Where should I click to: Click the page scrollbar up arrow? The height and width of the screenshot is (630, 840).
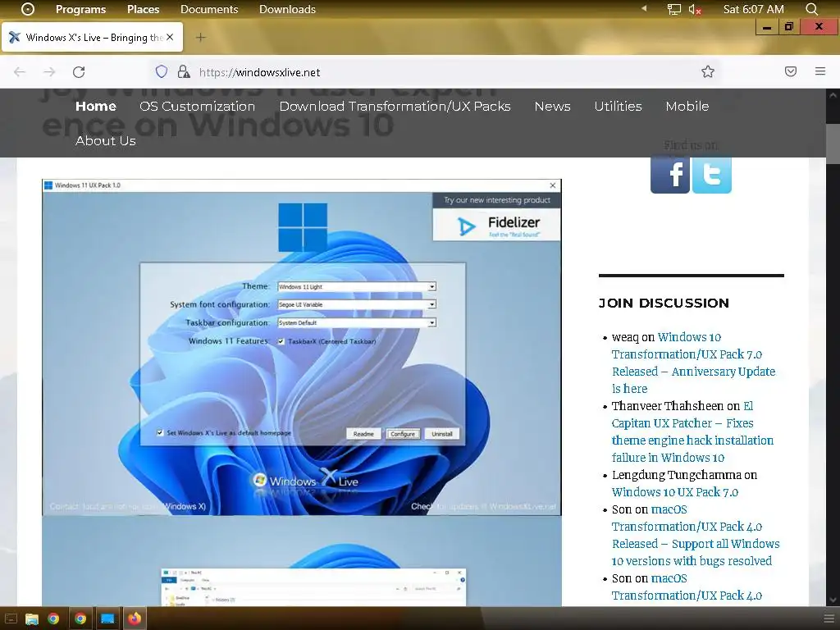pyautogui.click(x=833, y=95)
